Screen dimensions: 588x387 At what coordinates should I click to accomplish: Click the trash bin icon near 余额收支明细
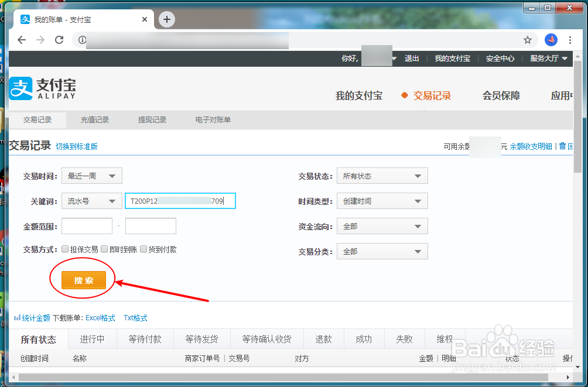(x=562, y=146)
